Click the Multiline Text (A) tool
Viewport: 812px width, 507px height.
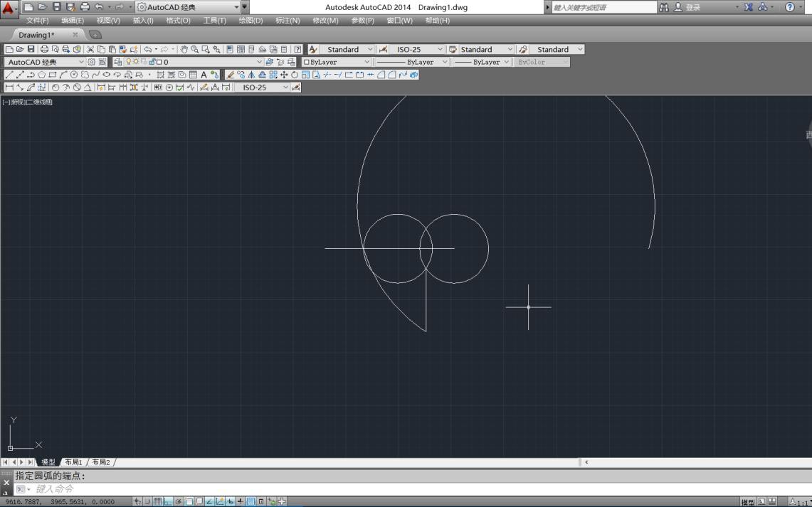click(204, 75)
